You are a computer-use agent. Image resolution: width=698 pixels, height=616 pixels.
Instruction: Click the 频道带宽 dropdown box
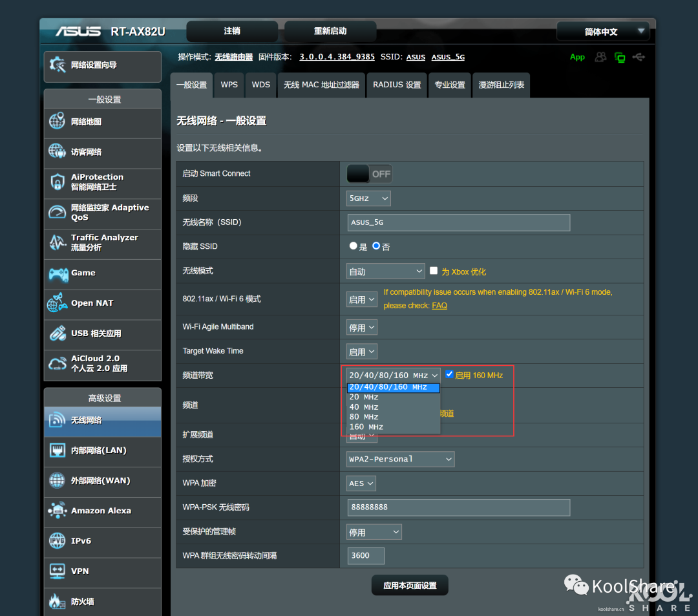[394, 375]
